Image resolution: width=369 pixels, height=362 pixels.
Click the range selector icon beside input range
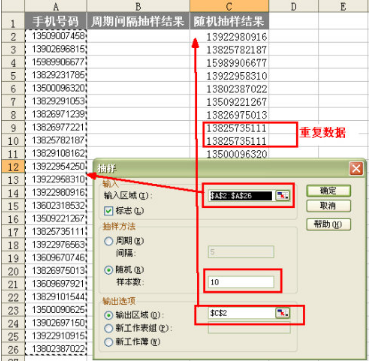tap(283, 196)
